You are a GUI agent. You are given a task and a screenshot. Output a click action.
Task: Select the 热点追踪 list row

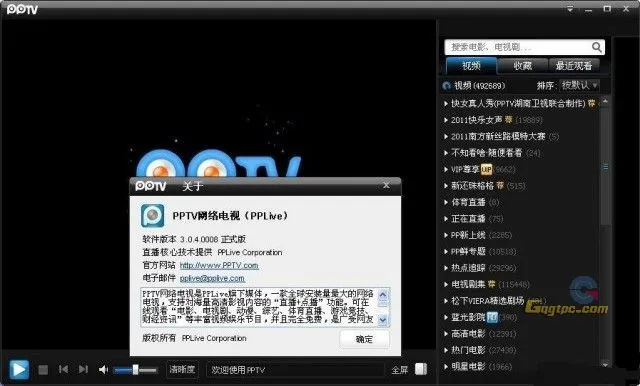[520, 268]
